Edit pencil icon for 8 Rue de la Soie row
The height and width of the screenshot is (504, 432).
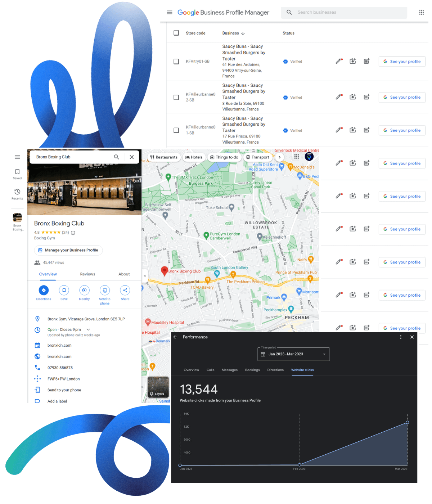339,97
